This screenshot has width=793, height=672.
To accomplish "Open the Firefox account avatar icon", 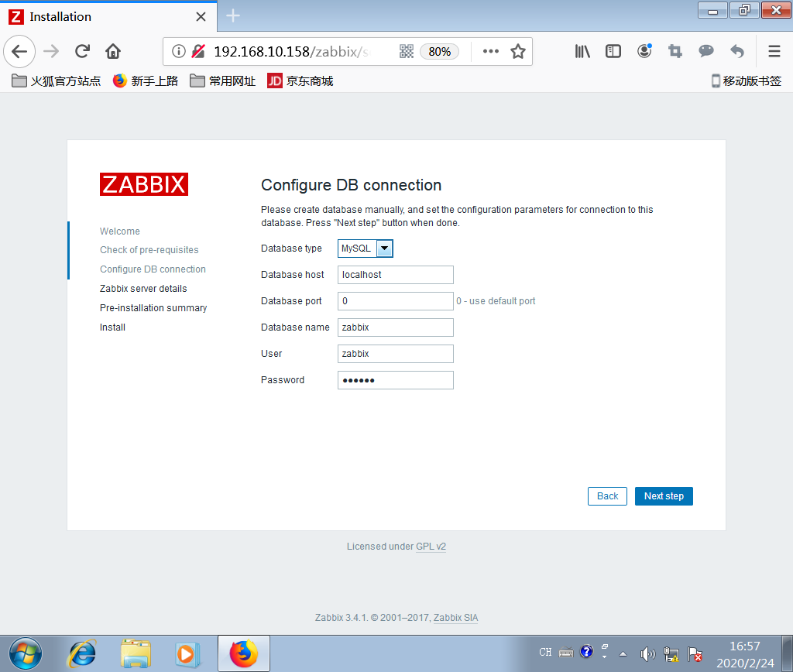I will (644, 50).
